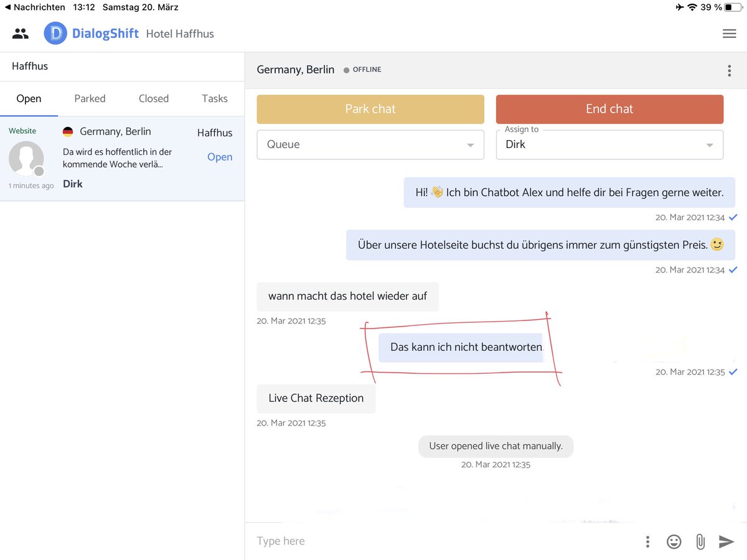The image size is (747, 560).
Task: Click the Park chat button
Action: [370, 109]
